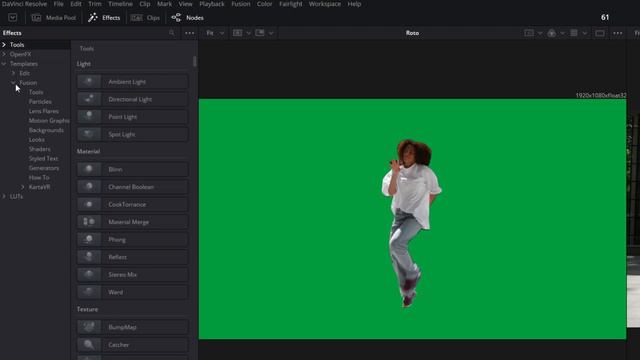
Task: Click the viewer region icon left of channel icon
Action: [529, 33]
